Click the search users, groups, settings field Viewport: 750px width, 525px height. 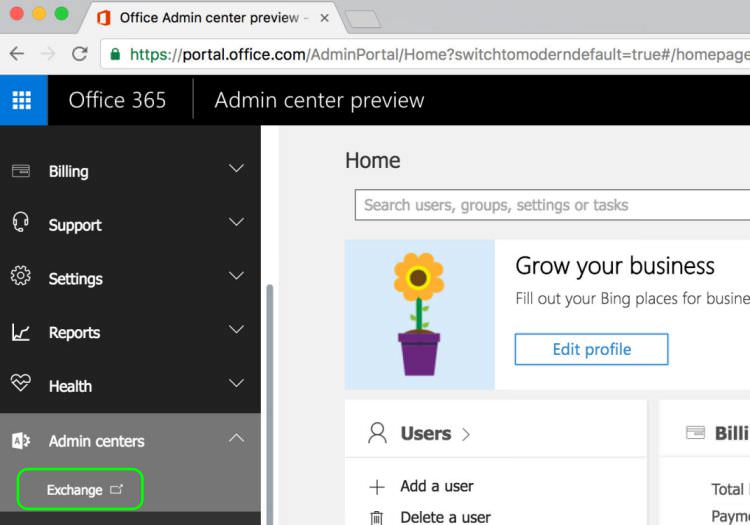tap(552, 205)
